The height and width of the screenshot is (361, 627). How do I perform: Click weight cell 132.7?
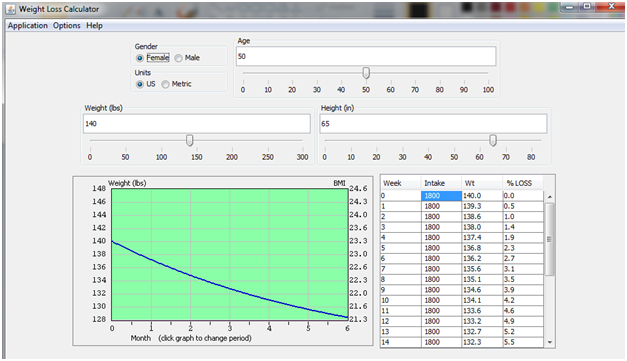pyautogui.click(x=482, y=332)
